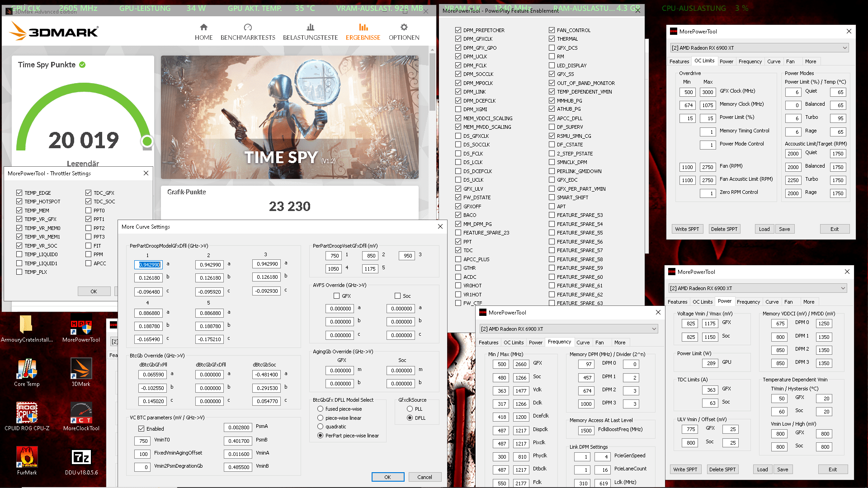Enable Soc checkbox under AVFS Override
The image size is (868, 488).
[x=397, y=296]
